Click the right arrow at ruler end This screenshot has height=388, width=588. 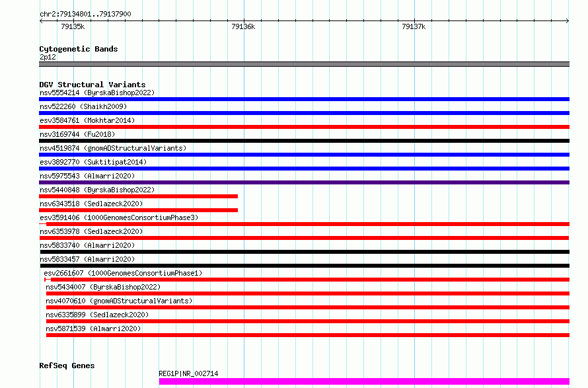568,21
